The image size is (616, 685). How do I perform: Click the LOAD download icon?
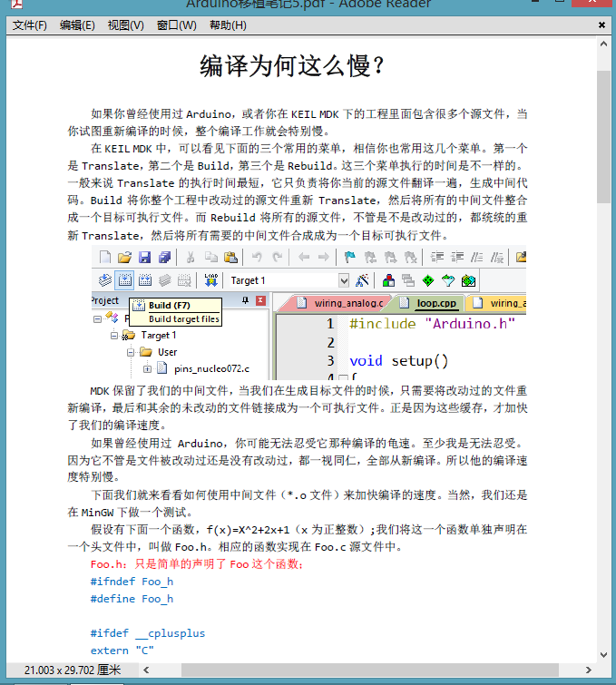click(x=211, y=280)
